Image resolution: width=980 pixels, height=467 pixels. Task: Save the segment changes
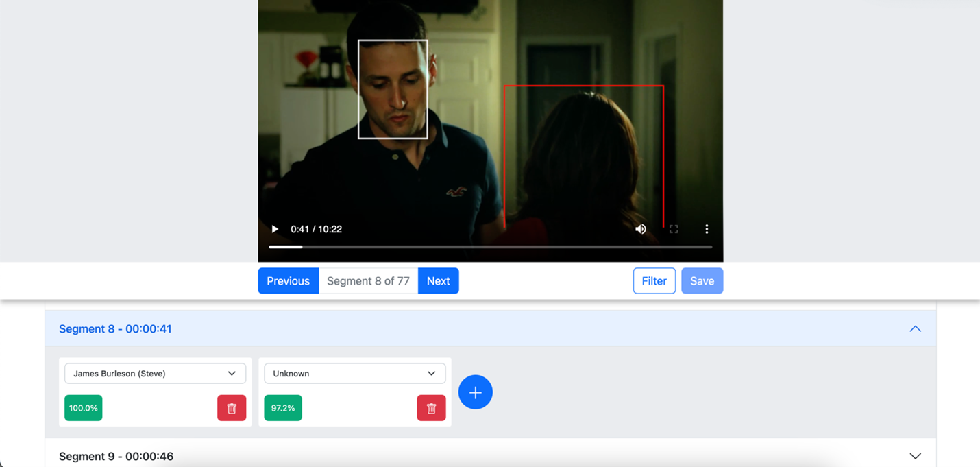point(702,280)
